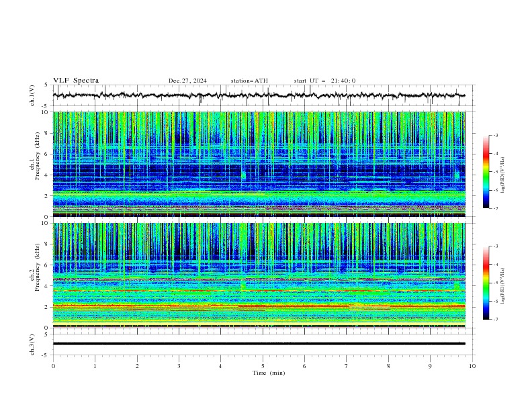Viewport: 532px width, 411px height.
Task: Click the 'VLF Spectra' title text
Action: pyautogui.click(x=76, y=81)
